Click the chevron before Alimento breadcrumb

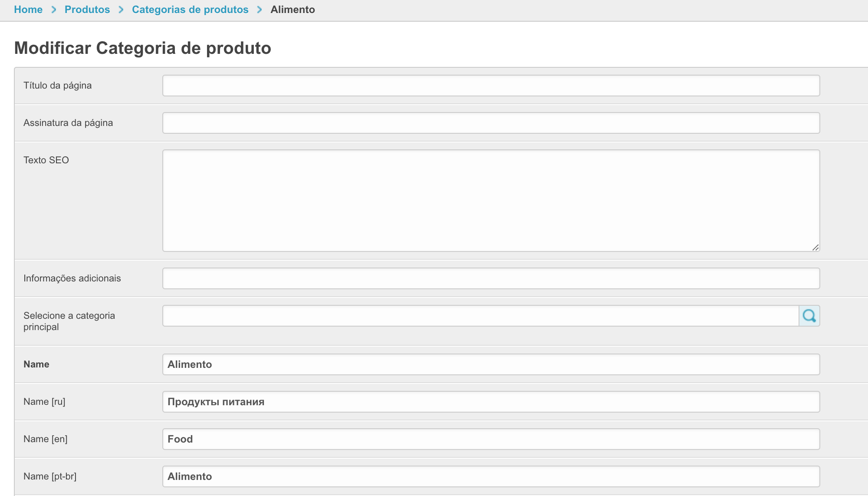pyautogui.click(x=260, y=10)
